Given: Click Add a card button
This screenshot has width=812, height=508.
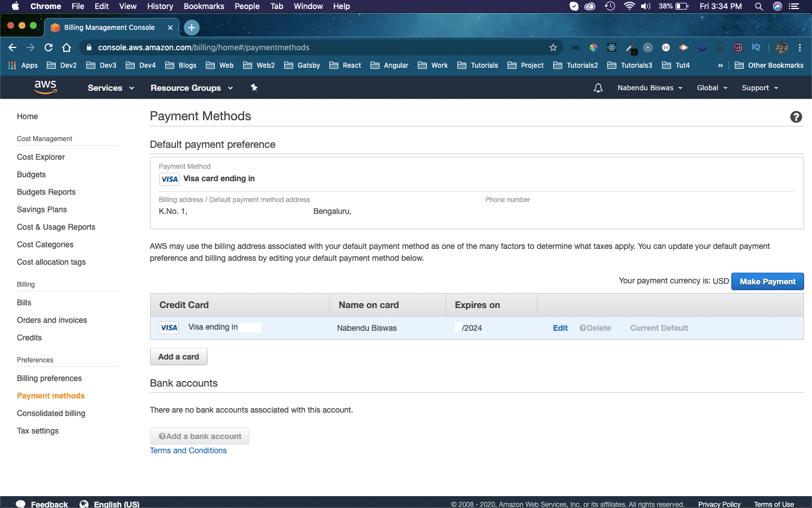Looking at the screenshot, I should (x=179, y=357).
